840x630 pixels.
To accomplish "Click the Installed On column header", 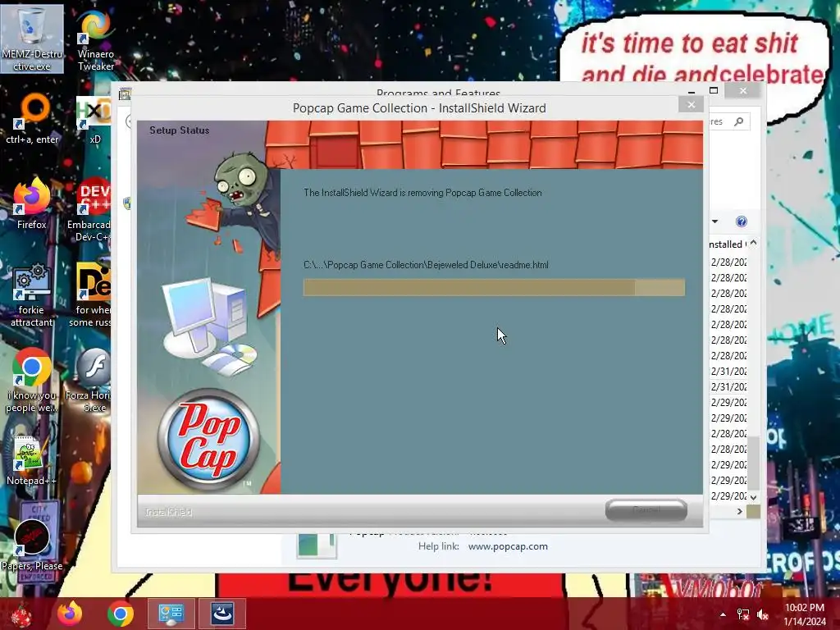I will (728, 244).
